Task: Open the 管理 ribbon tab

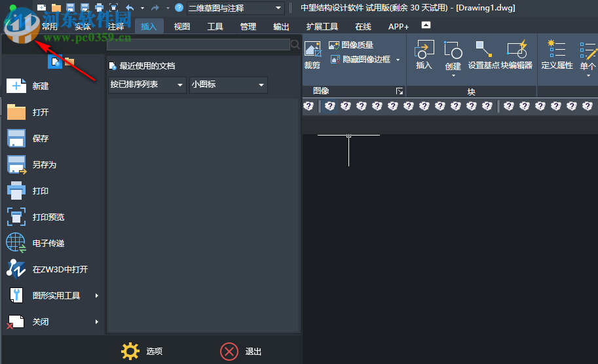Action: click(x=248, y=26)
